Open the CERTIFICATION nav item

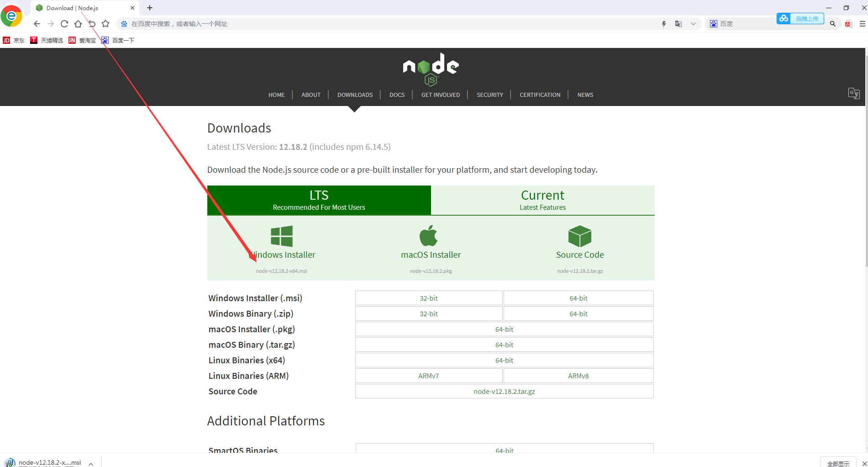click(x=540, y=95)
